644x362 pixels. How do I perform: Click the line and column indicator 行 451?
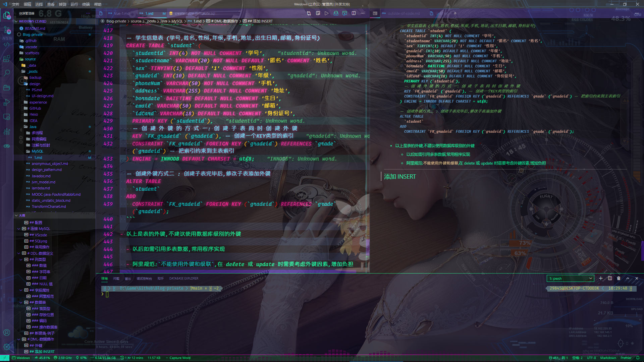point(558,358)
